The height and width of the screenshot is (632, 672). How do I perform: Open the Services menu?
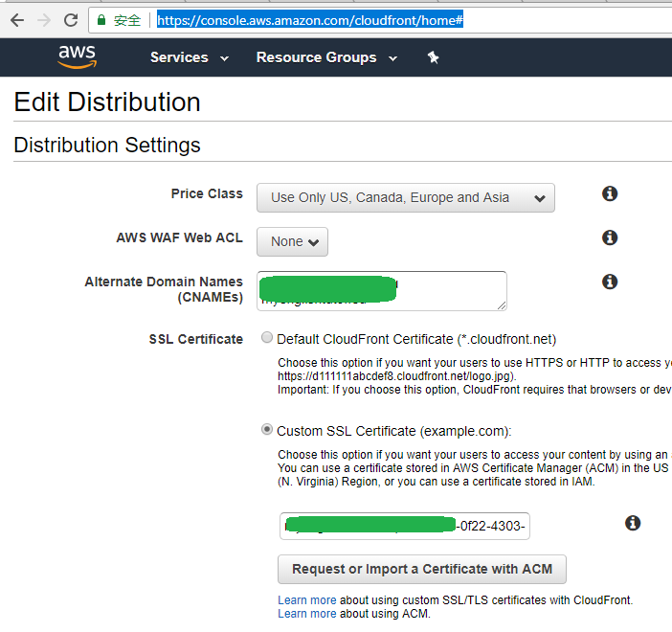190,57
